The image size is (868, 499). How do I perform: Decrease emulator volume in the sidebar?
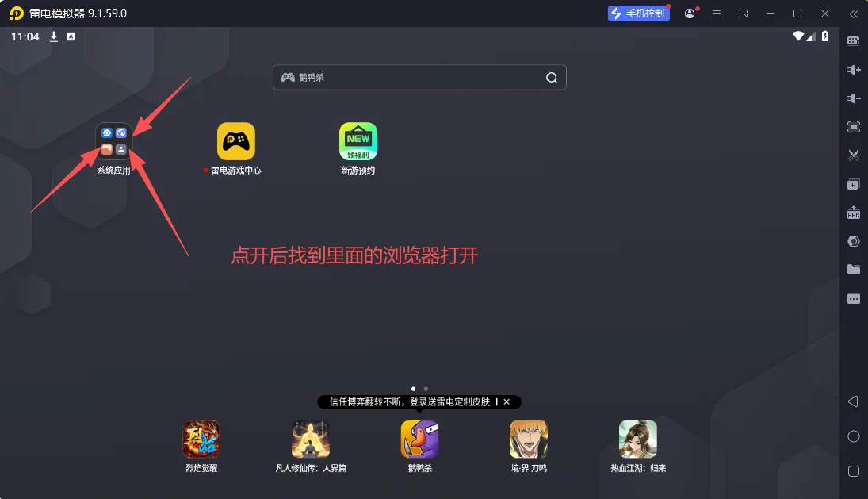tap(853, 98)
